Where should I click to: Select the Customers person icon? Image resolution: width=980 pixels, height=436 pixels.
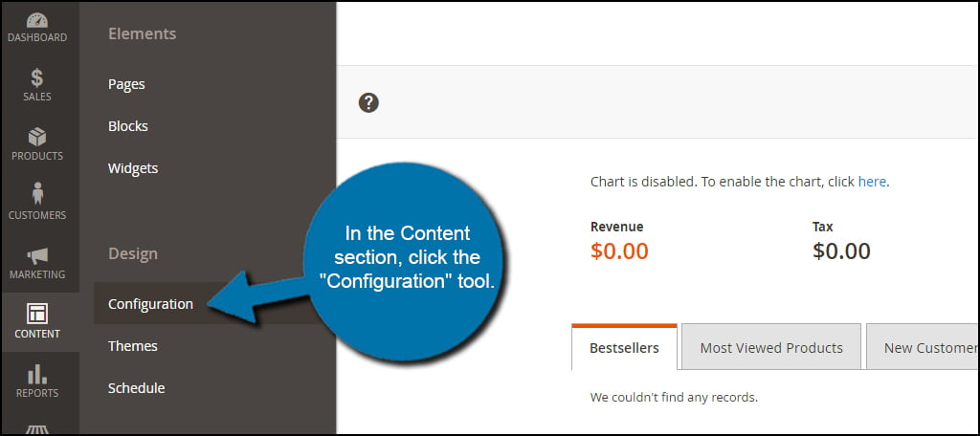coord(37,195)
